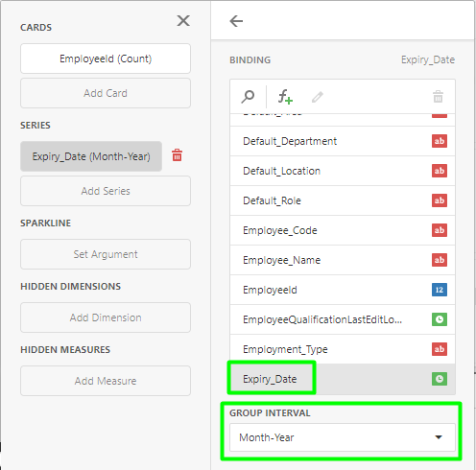Screen dimensions: 476x470
Task: Click the clock icon beside EmployeeQualificationLastEditLo
Action: [440, 319]
